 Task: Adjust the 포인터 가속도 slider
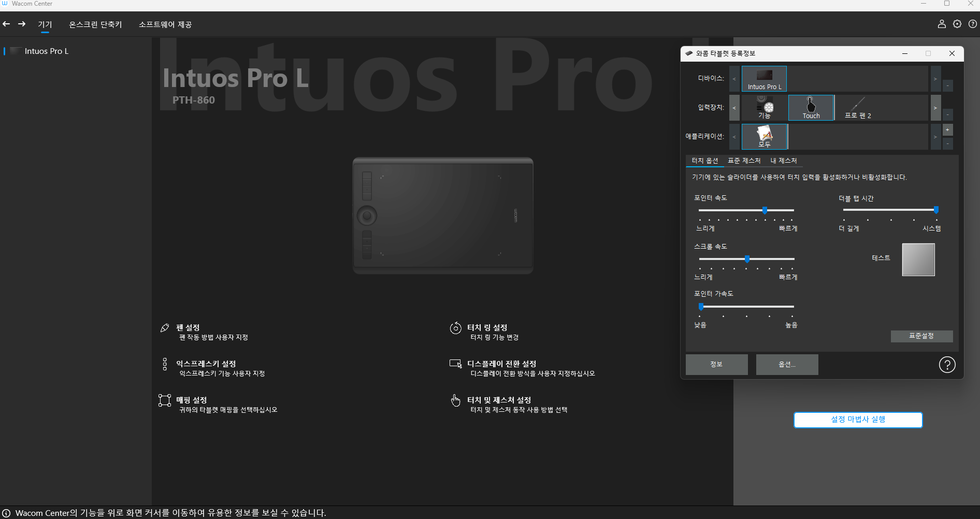click(701, 307)
